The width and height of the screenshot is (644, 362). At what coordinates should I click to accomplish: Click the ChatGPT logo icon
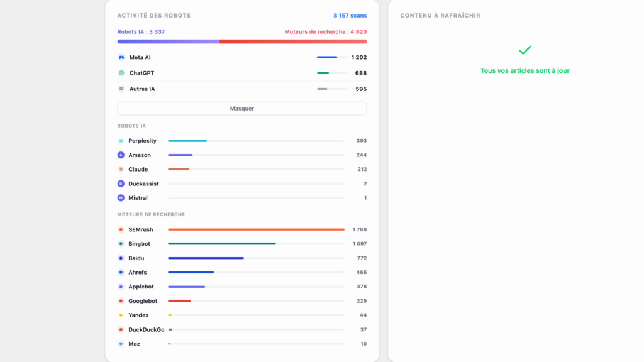[x=121, y=73]
